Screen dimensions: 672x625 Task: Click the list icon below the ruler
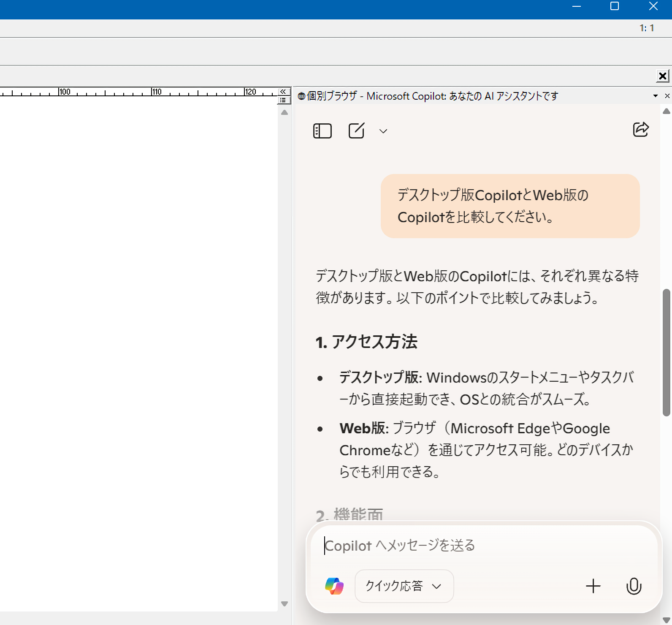(x=283, y=100)
